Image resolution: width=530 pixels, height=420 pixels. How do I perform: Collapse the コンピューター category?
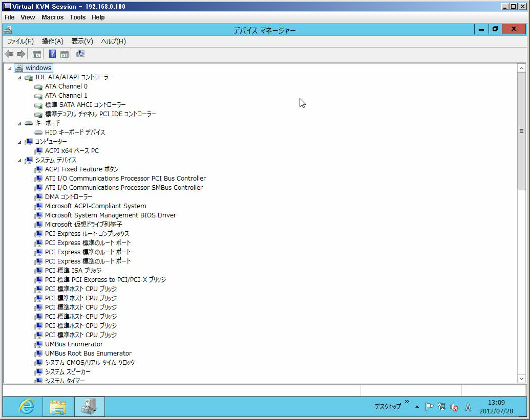(19, 142)
